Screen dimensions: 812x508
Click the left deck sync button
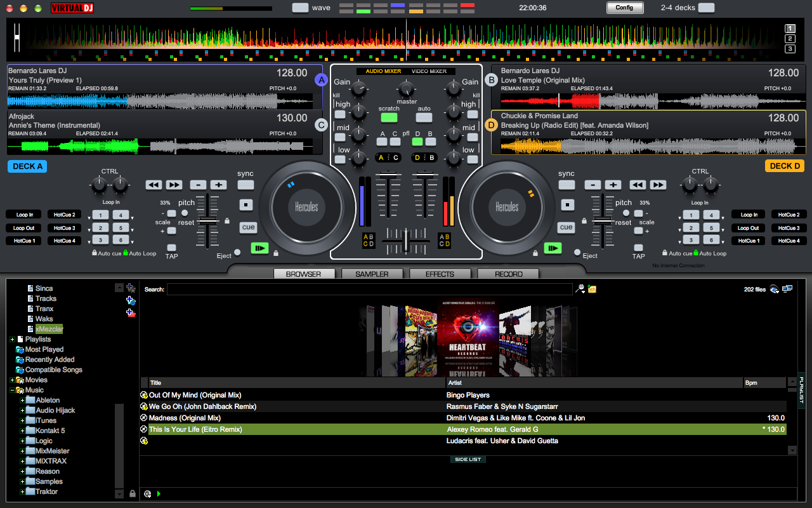tap(246, 185)
